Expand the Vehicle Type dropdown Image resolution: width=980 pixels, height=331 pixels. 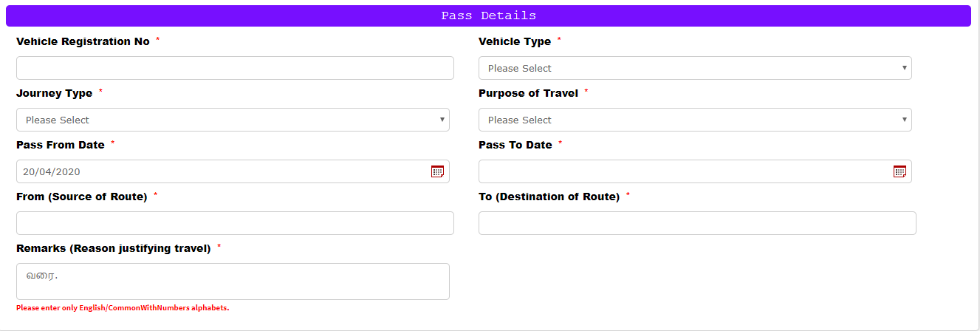click(x=695, y=68)
